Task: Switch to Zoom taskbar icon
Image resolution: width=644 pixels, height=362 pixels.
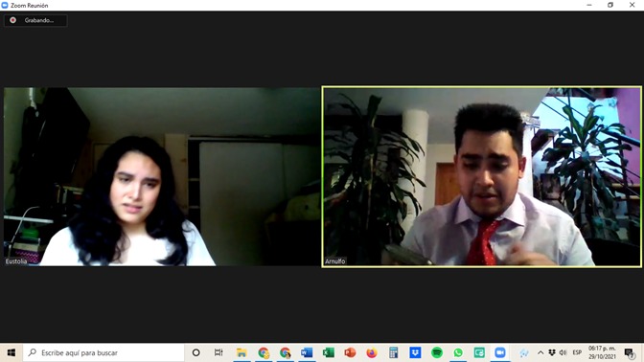Action: [500, 352]
